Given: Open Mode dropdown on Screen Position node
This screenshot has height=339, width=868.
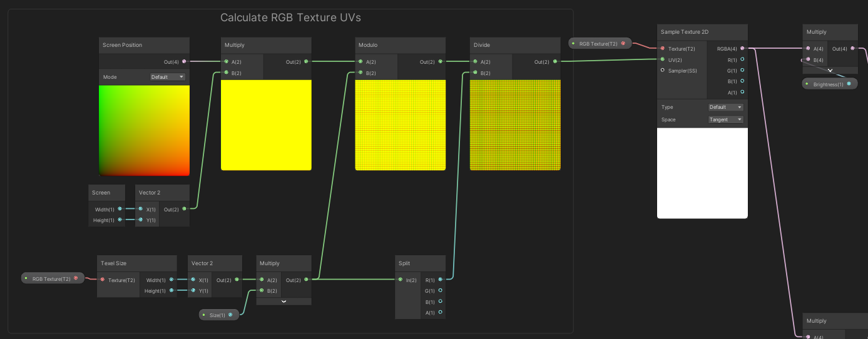Looking at the screenshot, I should (x=168, y=77).
